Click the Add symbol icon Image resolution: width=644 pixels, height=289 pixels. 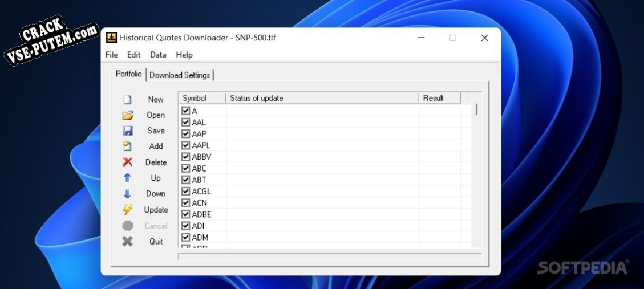click(x=127, y=146)
